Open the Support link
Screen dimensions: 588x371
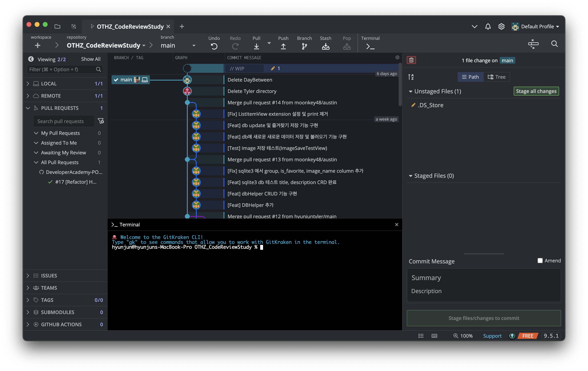[492, 336]
